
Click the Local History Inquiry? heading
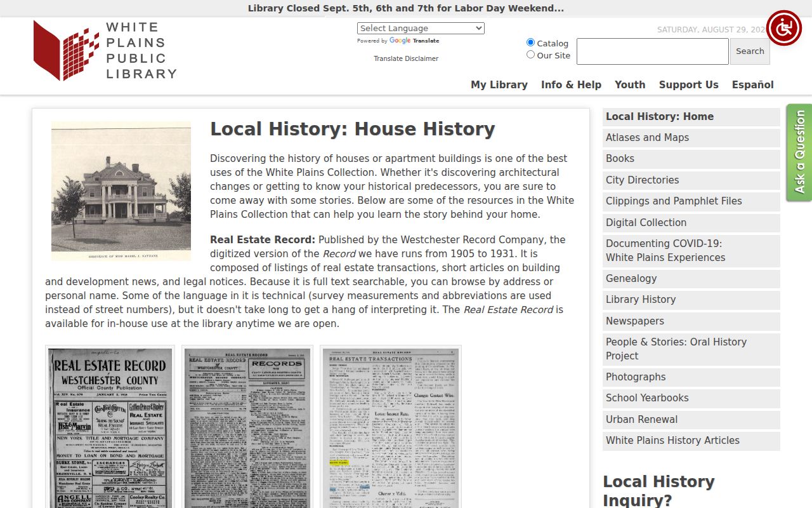pos(658,491)
